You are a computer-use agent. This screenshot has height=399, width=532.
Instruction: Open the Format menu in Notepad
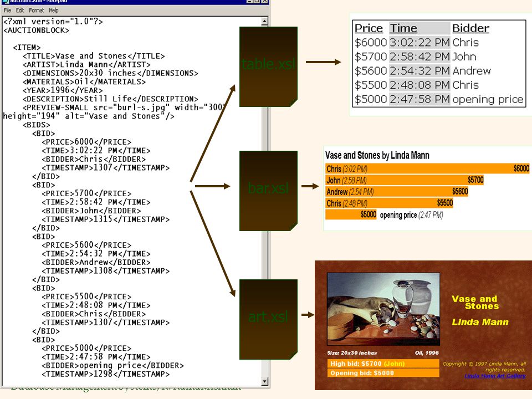37,10
